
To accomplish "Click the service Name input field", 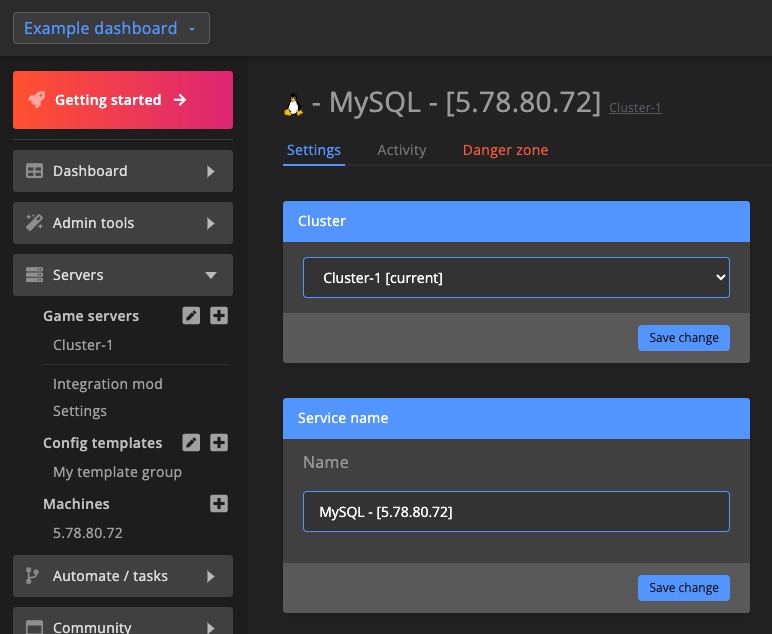I will (516, 511).
